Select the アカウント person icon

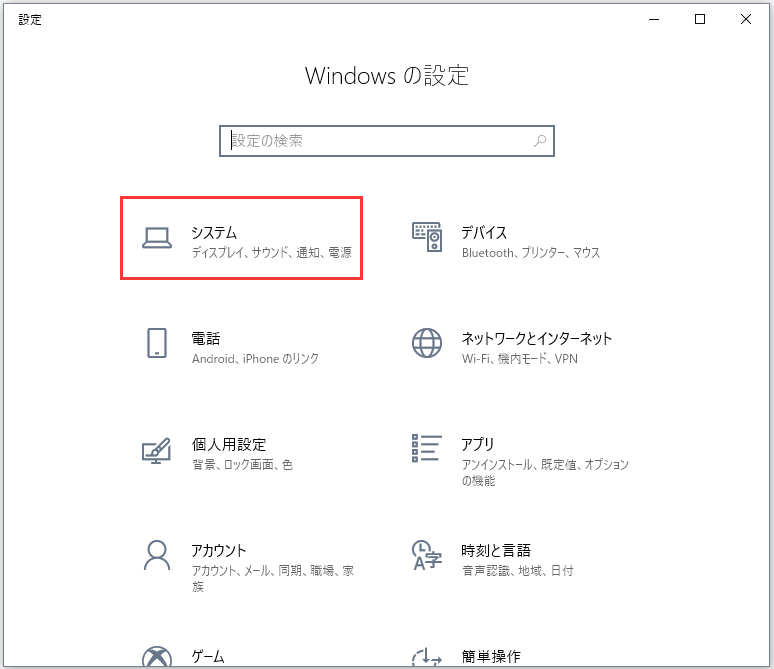tap(157, 555)
